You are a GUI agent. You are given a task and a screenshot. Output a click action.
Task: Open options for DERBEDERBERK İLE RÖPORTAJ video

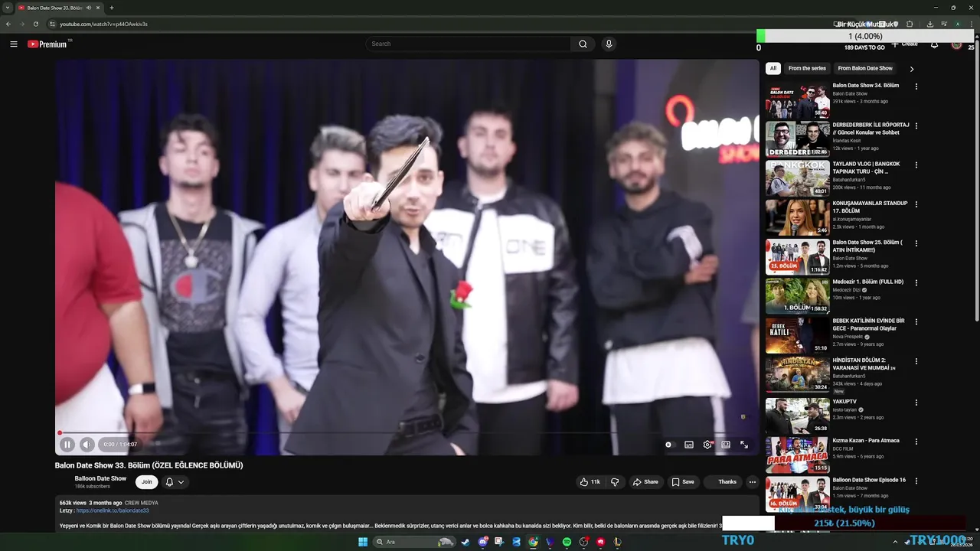click(916, 126)
